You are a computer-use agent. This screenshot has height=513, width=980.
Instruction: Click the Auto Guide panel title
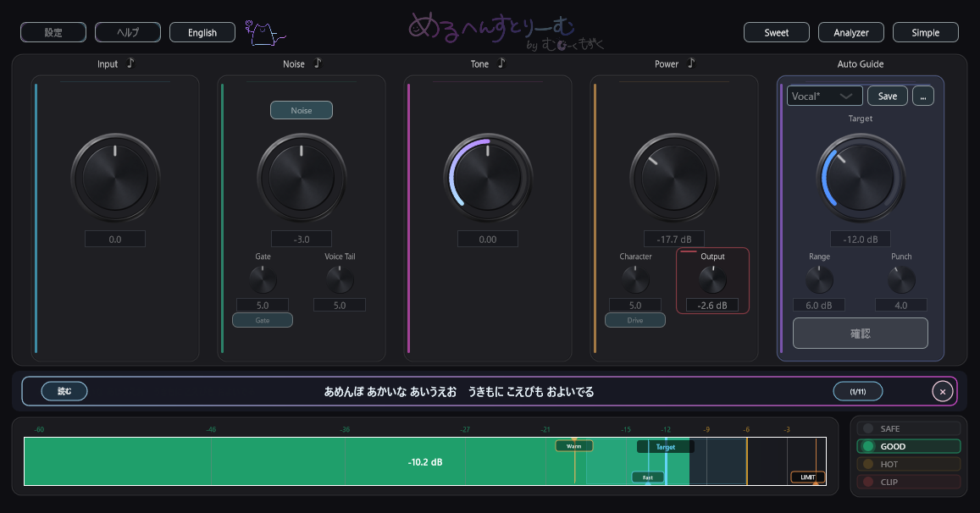[860, 63]
